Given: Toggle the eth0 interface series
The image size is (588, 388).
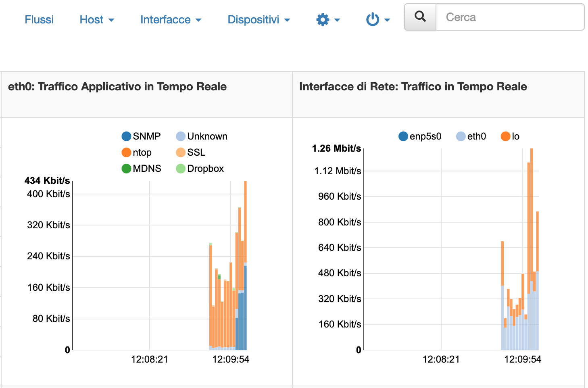Looking at the screenshot, I should point(471,136).
